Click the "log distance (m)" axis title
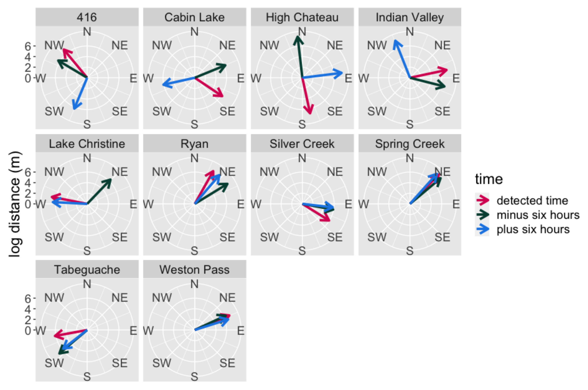The image size is (588, 390). coord(14,204)
